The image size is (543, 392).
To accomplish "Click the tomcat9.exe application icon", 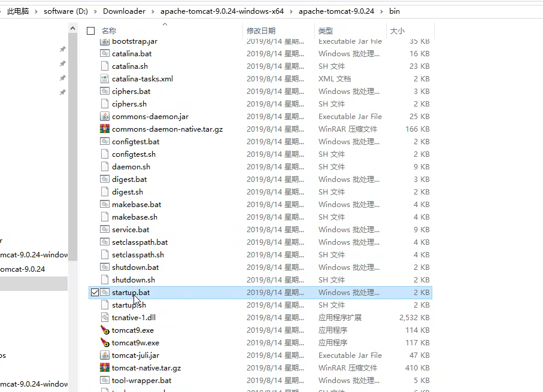I will pos(105,330).
